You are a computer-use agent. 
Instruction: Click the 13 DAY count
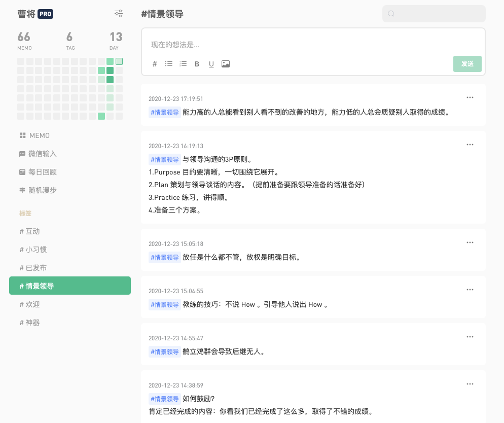[x=116, y=41]
